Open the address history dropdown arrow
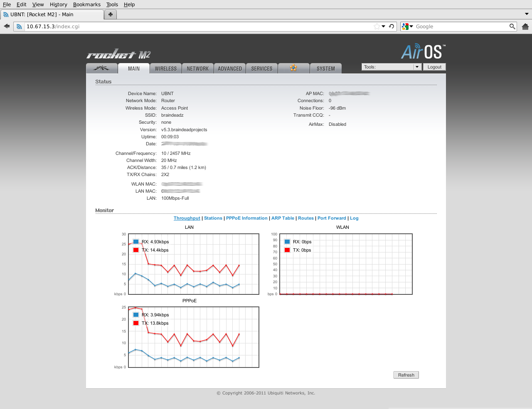This screenshot has width=532, height=409. tap(384, 27)
